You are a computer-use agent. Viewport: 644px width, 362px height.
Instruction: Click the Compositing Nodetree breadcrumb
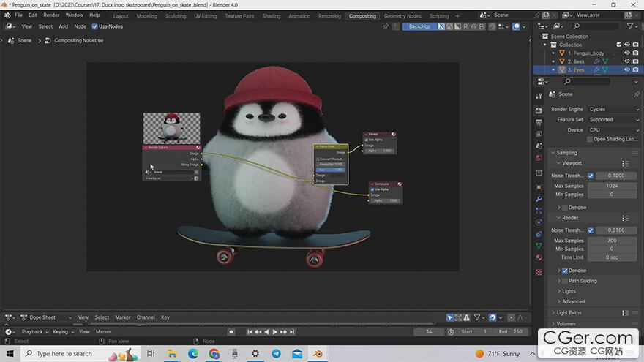click(x=78, y=41)
